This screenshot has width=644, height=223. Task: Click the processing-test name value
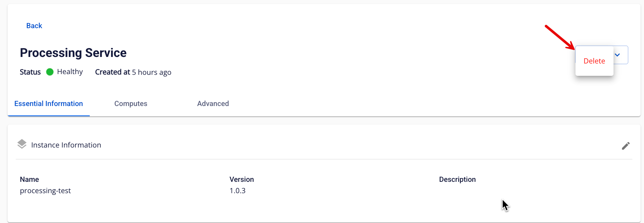pos(45,191)
